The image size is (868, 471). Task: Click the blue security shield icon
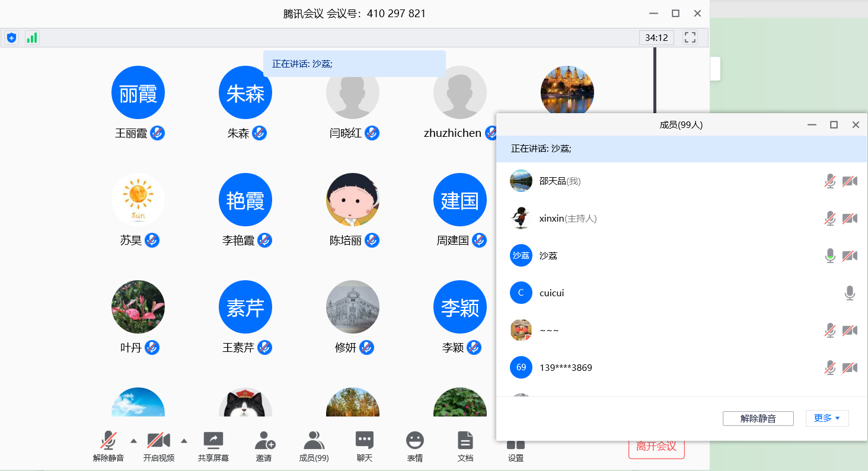point(11,38)
